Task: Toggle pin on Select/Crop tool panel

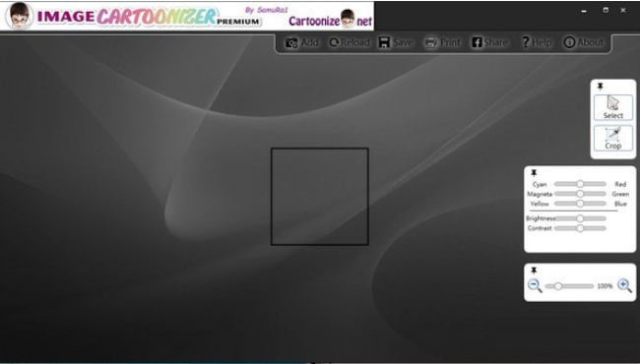Action: (600, 87)
